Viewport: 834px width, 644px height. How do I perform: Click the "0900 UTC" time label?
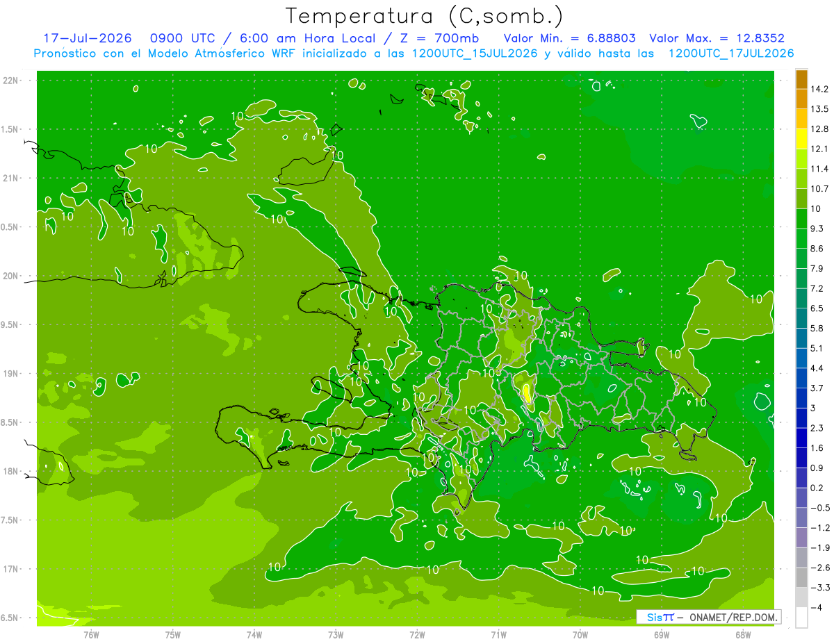pos(183,38)
